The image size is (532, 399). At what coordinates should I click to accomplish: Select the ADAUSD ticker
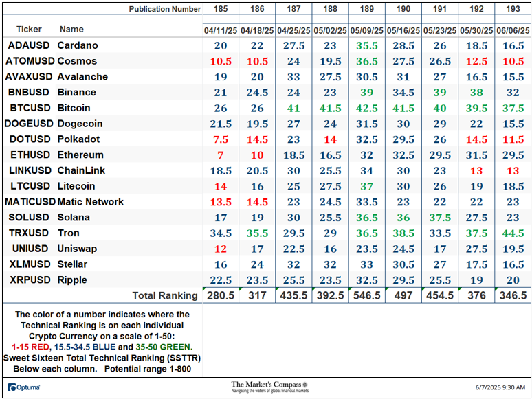pos(29,45)
